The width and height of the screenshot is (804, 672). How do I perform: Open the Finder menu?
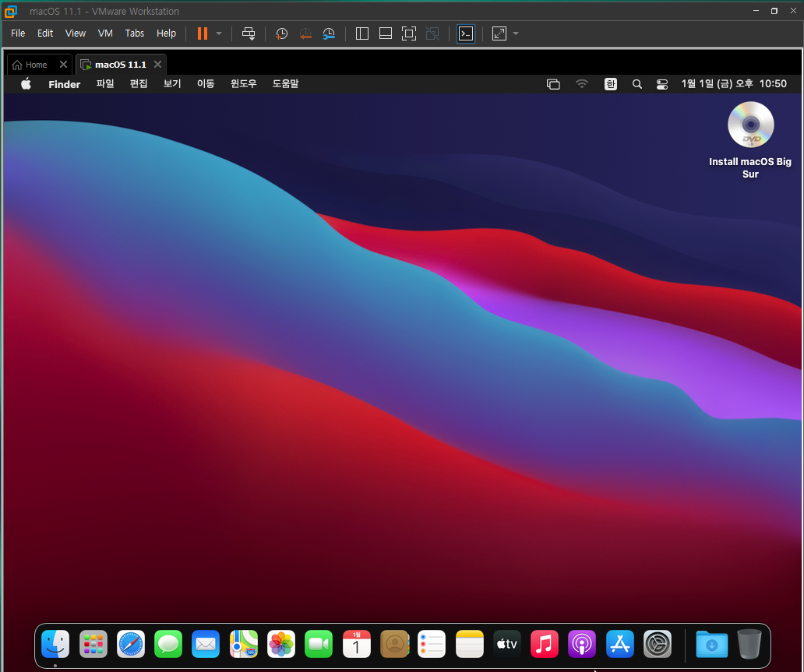[x=65, y=84]
